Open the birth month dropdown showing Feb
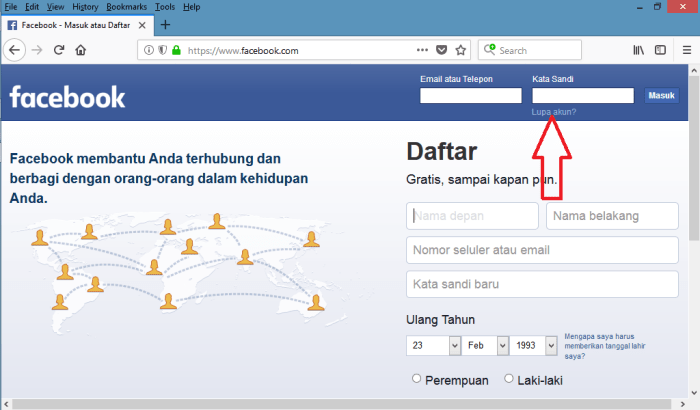This screenshot has height=410, width=700. [485, 345]
